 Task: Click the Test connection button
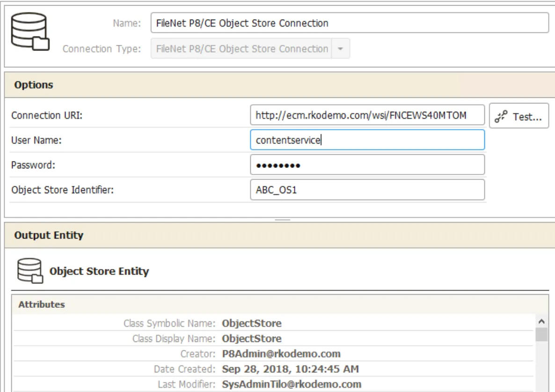coord(519,116)
